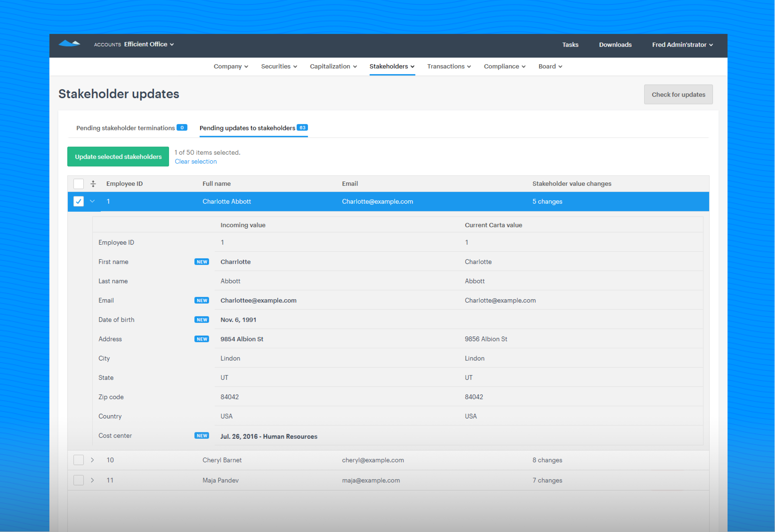Open the Compliance menu

pos(505,66)
